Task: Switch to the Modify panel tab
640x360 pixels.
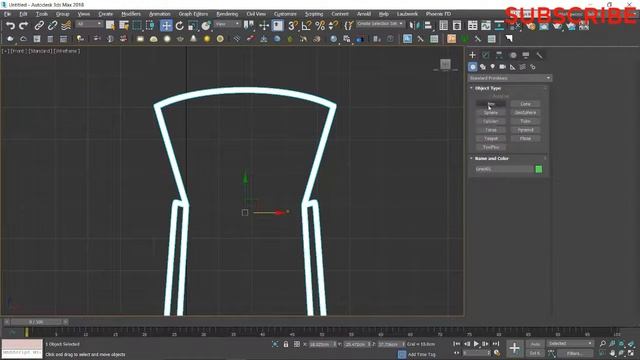Action: [x=486, y=55]
